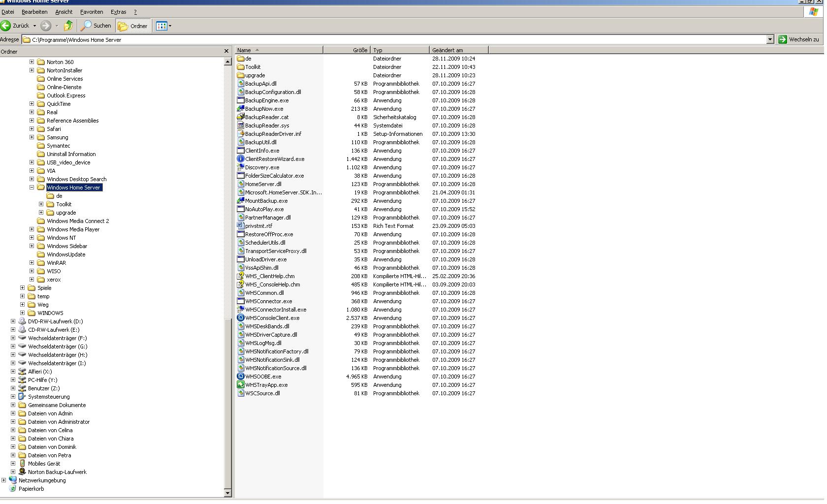Open the address bar dropdown arrow

click(x=770, y=39)
